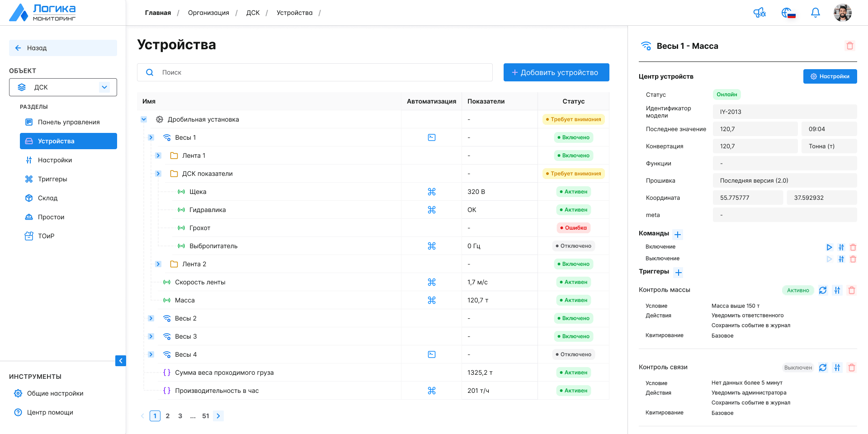Click the Поиск search field

click(315, 72)
